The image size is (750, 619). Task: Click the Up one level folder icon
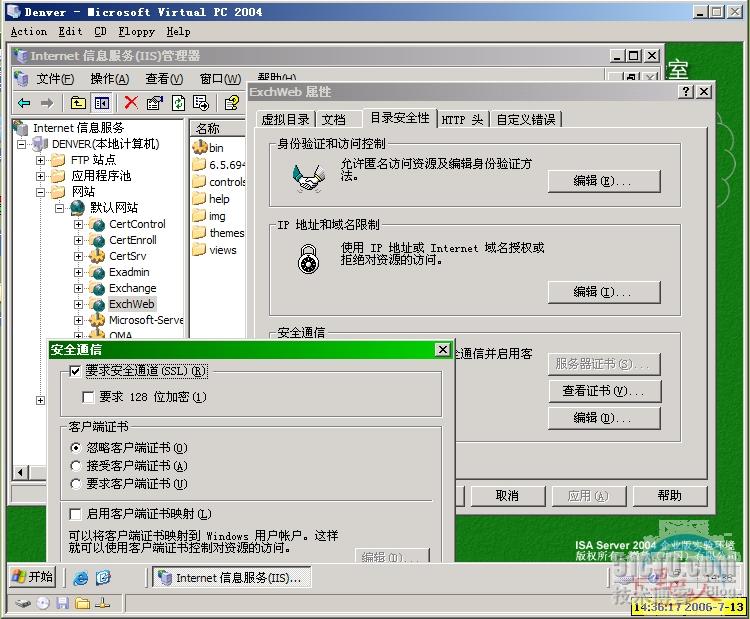78,102
